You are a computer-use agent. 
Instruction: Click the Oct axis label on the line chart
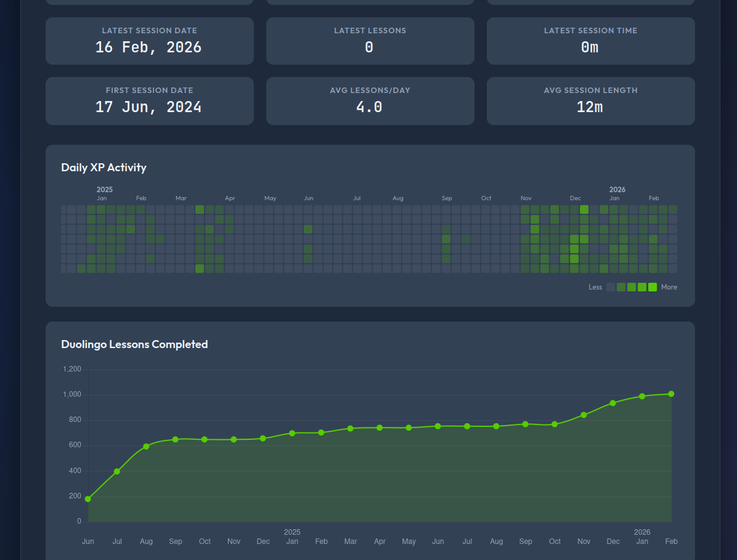(x=205, y=541)
